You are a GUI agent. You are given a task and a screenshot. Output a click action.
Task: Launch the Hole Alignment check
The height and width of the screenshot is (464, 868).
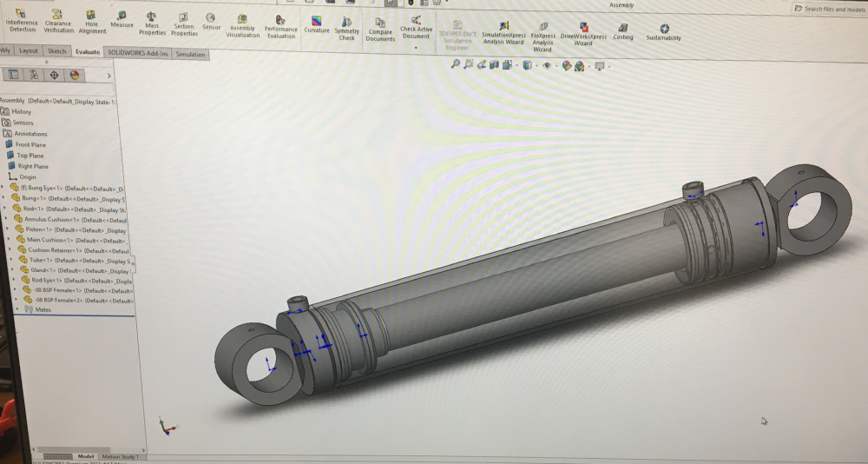92,23
